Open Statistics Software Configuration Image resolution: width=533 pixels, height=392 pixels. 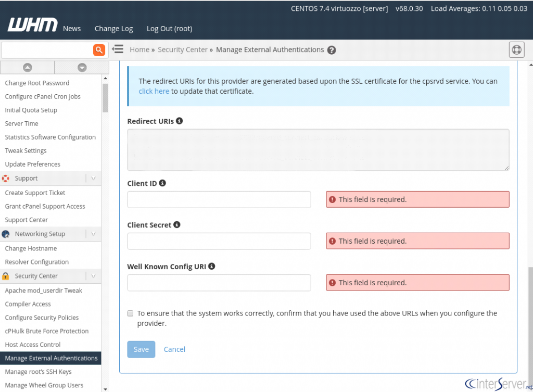tap(50, 137)
